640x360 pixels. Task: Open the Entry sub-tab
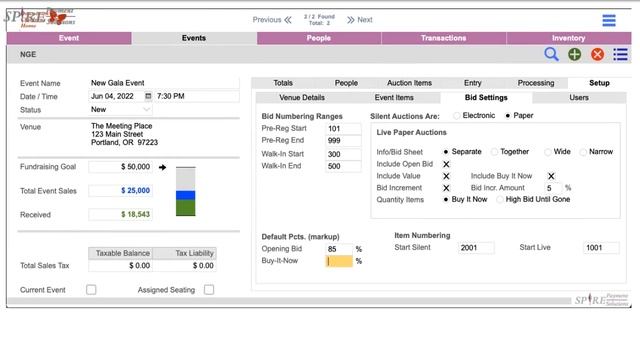click(473, 83)
